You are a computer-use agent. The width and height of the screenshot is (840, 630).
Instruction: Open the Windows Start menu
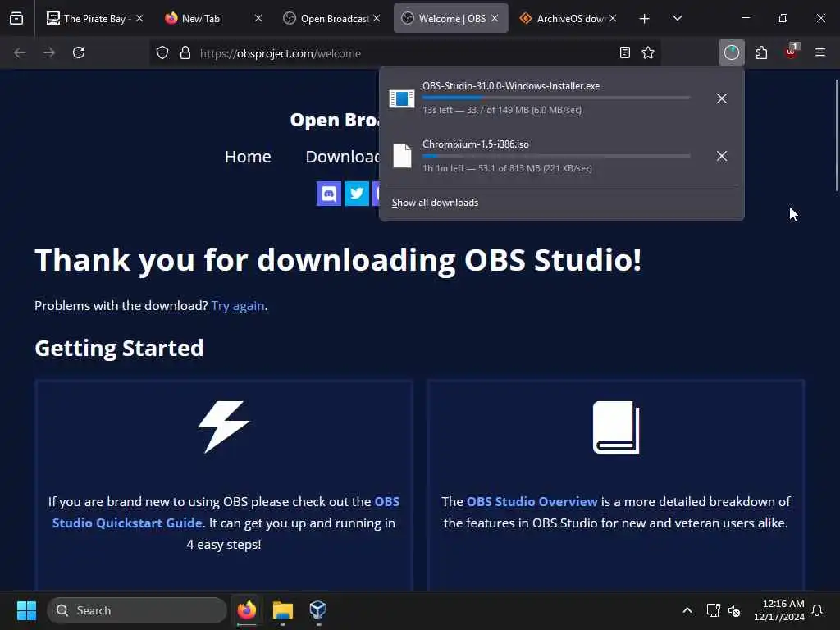[x=26, y=610]
